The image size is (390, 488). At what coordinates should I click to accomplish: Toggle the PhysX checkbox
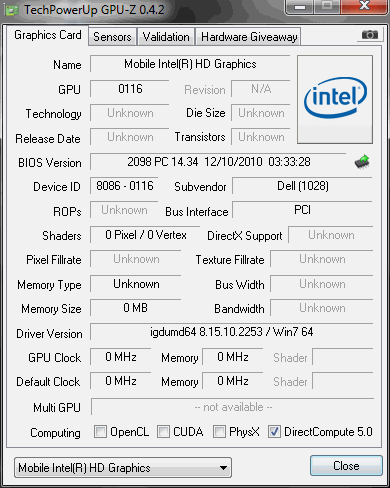(x=219, y=432)
